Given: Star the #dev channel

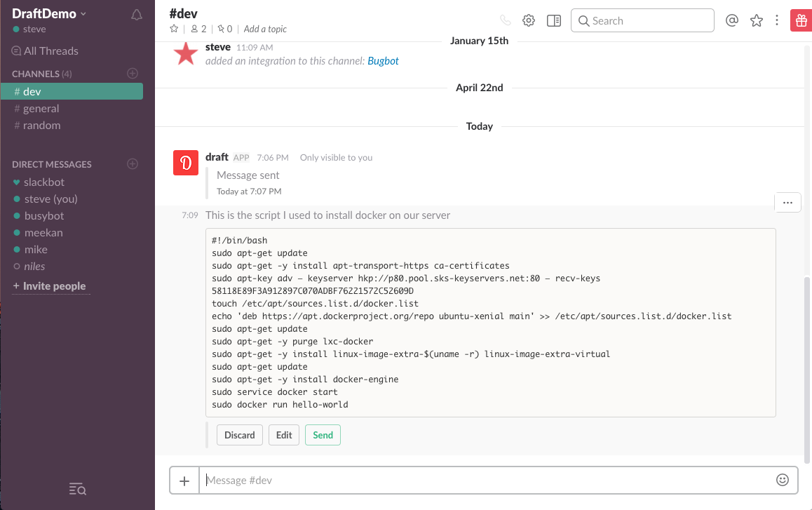Looking at the screenshot, I should 174,29.
